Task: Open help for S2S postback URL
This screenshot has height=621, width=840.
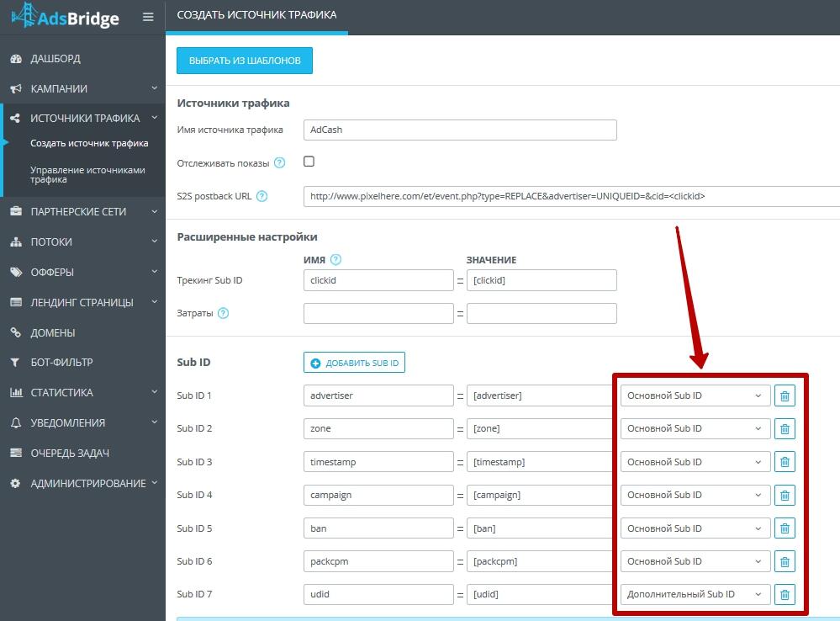Action: [x=262, y=196]
